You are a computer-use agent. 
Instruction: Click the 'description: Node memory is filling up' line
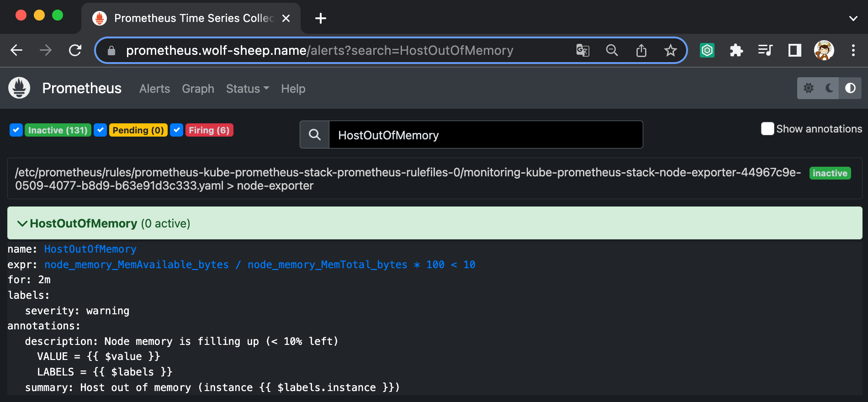(182, 341)
